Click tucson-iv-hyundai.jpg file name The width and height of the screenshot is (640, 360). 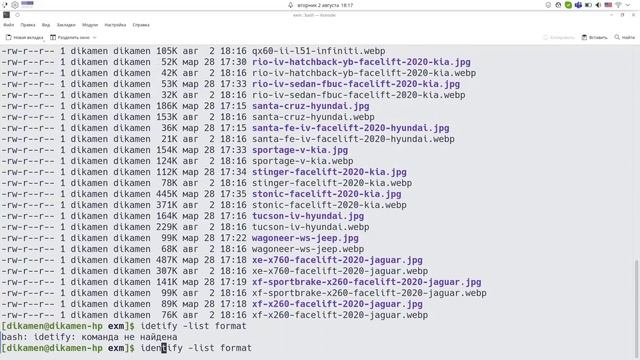[308, 216]
